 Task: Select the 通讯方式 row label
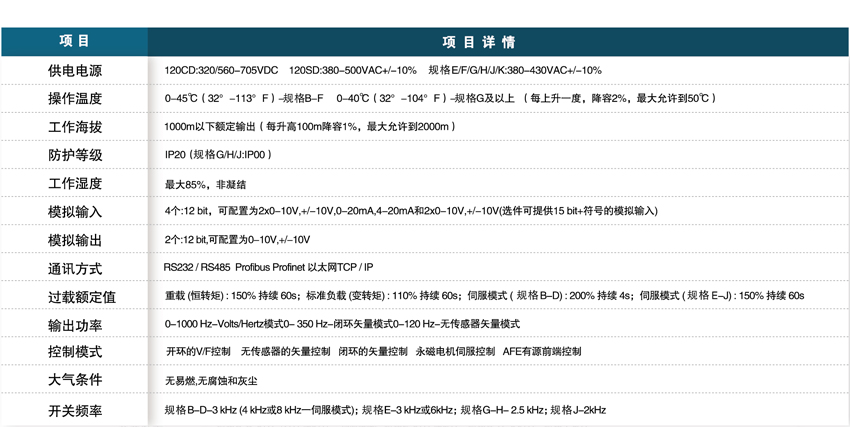(75, 269)
